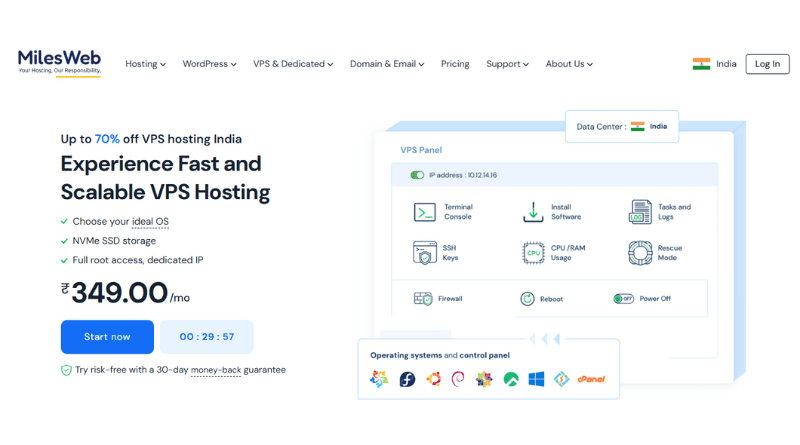Select the CentOS icon
800x445 pixels.
click(x=484, y=379)
